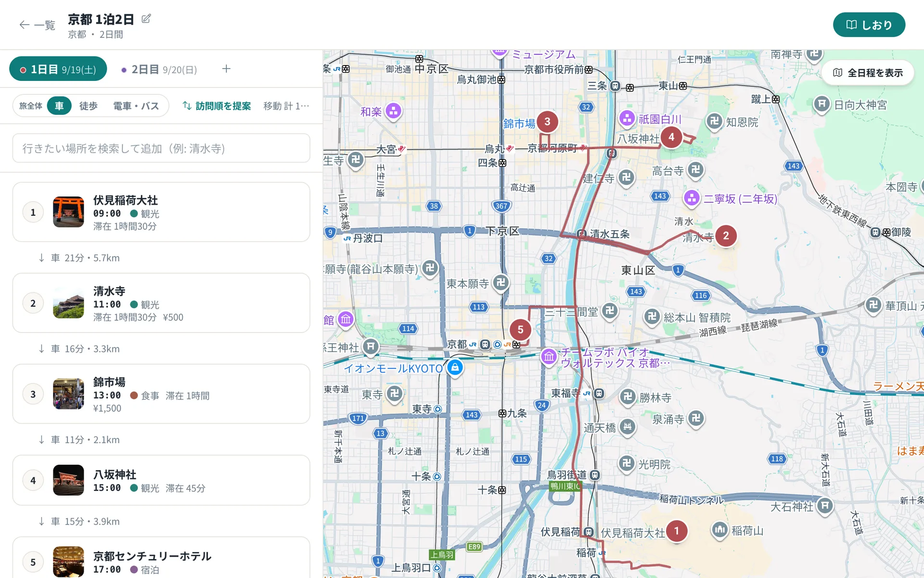The width and height of the screenshot is (924, 578).
Task: Click the 二寧坂 (二年坂) attraction icon
Action: 692,198
